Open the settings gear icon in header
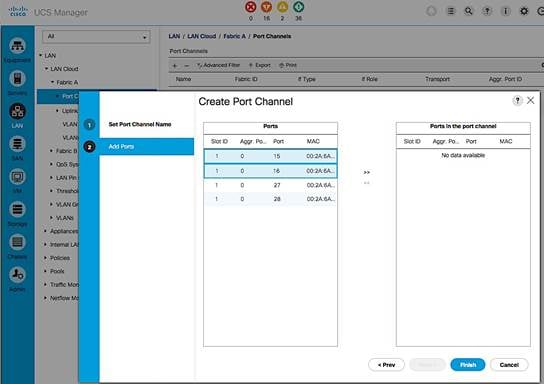Viewport: 544px width, 384px height. tap(524, 11)
